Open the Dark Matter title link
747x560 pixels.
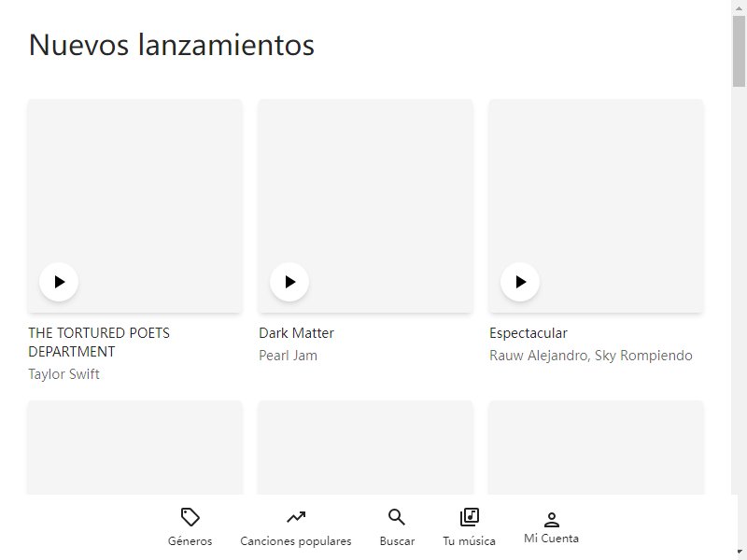point(296,333)
